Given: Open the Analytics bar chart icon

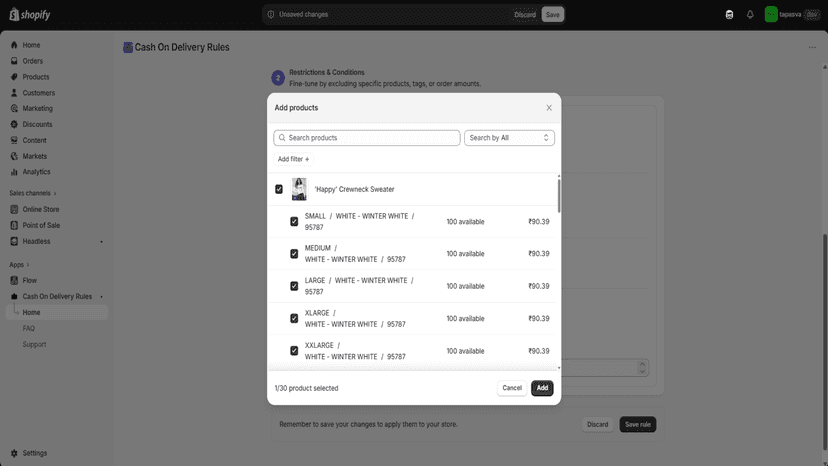Looking at the screenshot, I should [x=14, y=172].
